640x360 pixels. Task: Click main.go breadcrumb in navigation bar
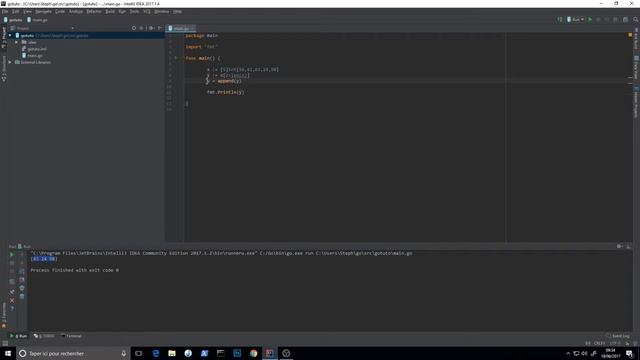38,20
